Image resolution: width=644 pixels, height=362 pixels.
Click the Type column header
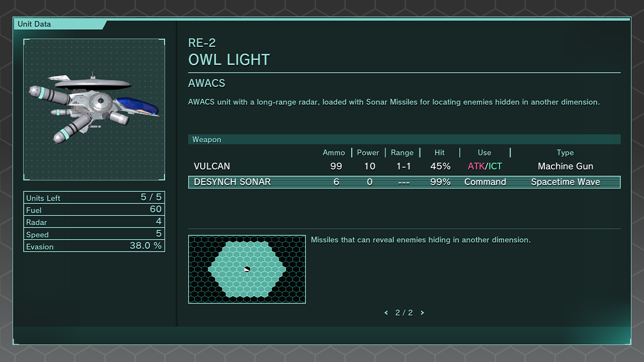pyautogui.click(x=565, y=153)
